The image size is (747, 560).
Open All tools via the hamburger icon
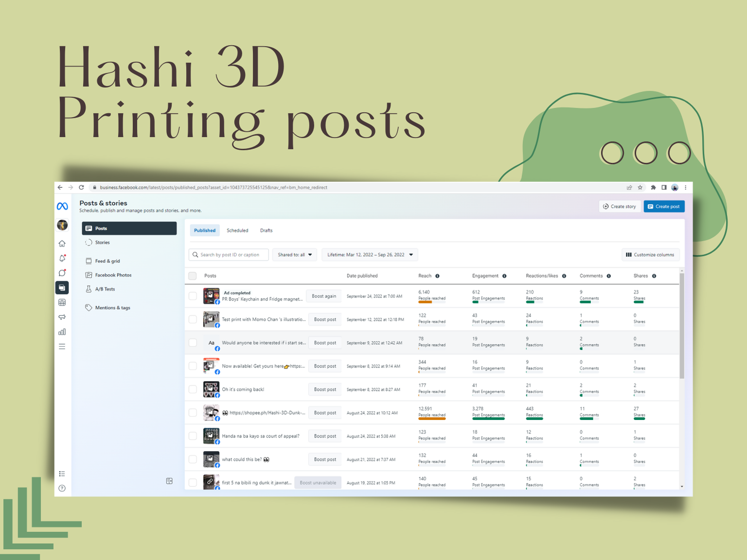point(62,347)
